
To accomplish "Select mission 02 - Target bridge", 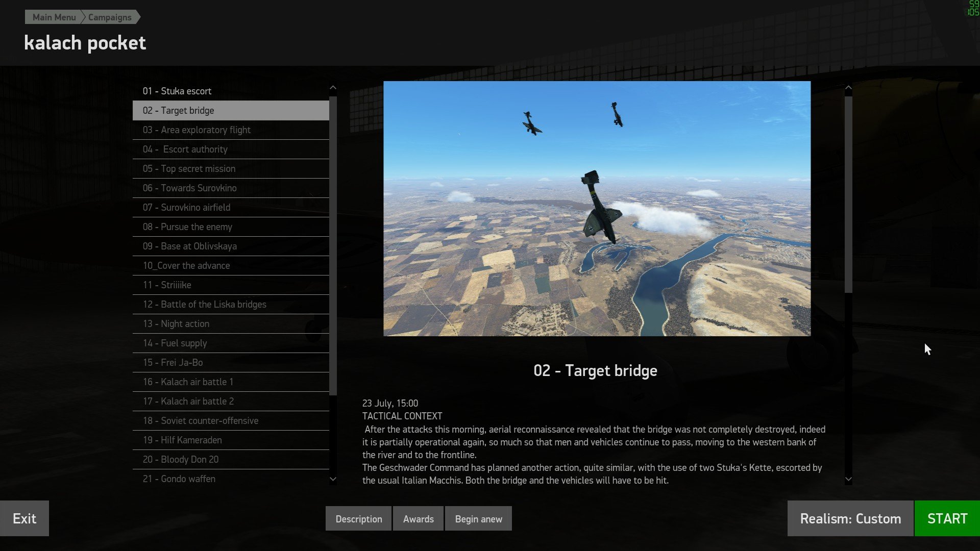I will click(231, 110).
